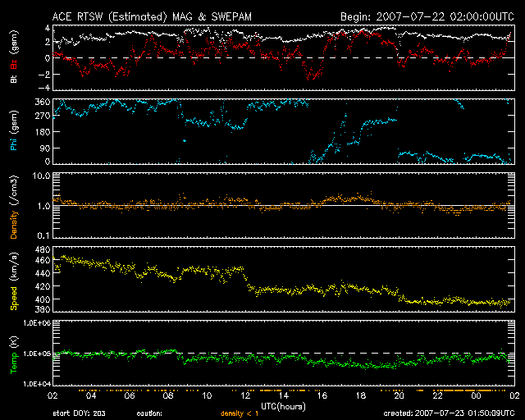The height and width of the screenshot is (420, 525).
Task: Click the 'start DOY: 203' footer text
Action: (x=79, y=413)
